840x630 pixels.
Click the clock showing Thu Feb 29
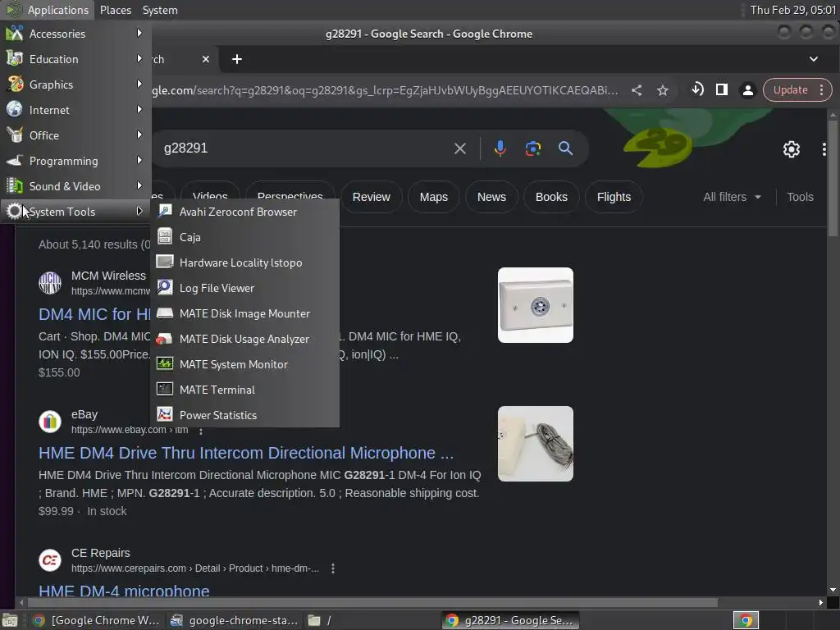pos(792,10)
